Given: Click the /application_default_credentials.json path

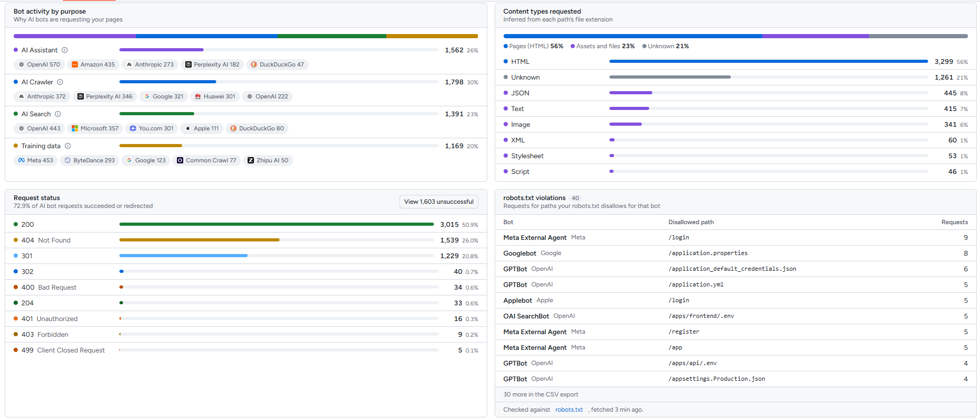Looking at the screenshot, I should coord(732,269).
